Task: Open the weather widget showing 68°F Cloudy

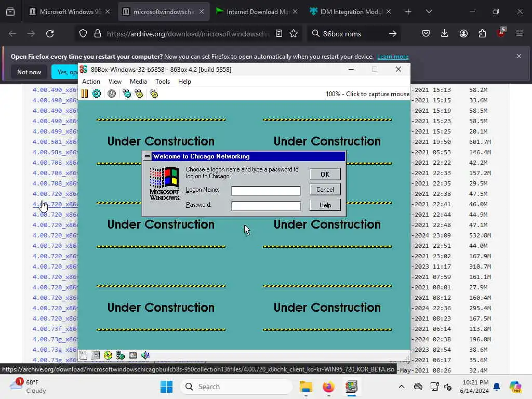Action: (x=28, y=387)
